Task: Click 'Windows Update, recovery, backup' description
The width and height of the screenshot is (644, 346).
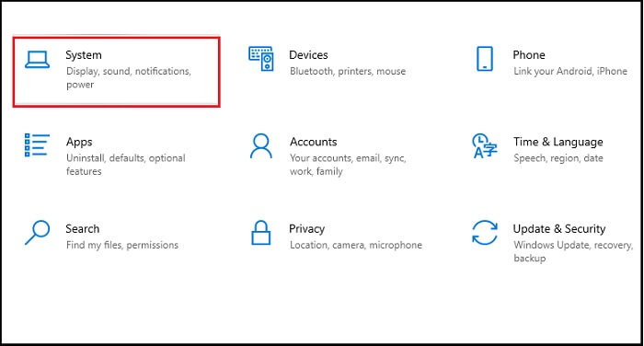Action: tap(573, 251)
